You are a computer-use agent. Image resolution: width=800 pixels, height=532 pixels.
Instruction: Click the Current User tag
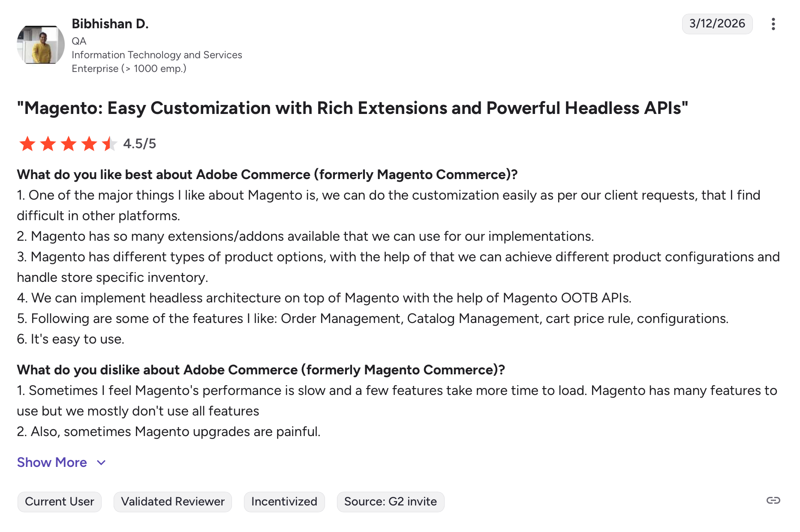[x=59, y=502]
